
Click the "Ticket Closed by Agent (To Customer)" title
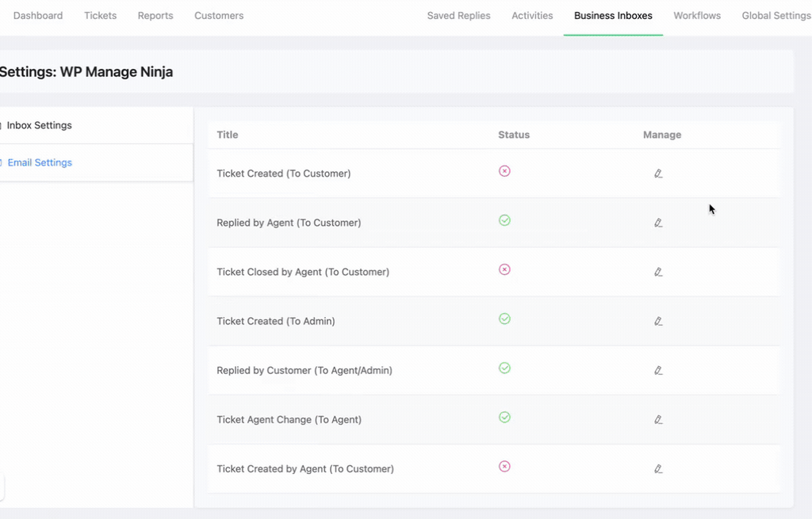[303, 272]
